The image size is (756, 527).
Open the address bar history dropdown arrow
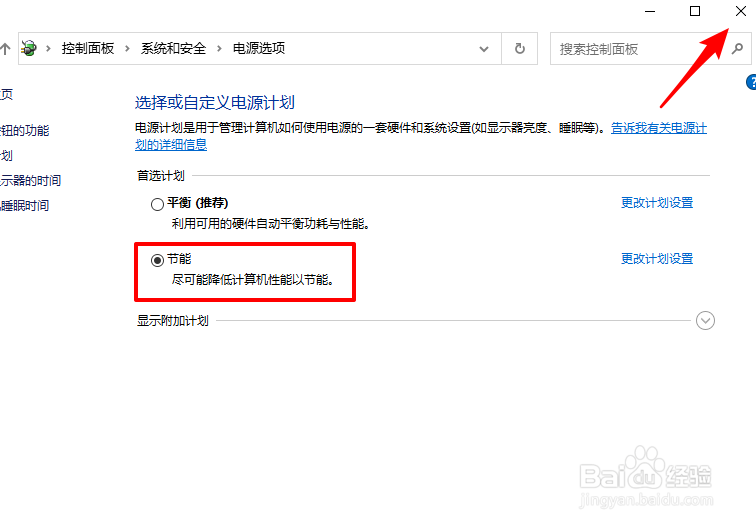pyautogui.click(x=484, y=49)
